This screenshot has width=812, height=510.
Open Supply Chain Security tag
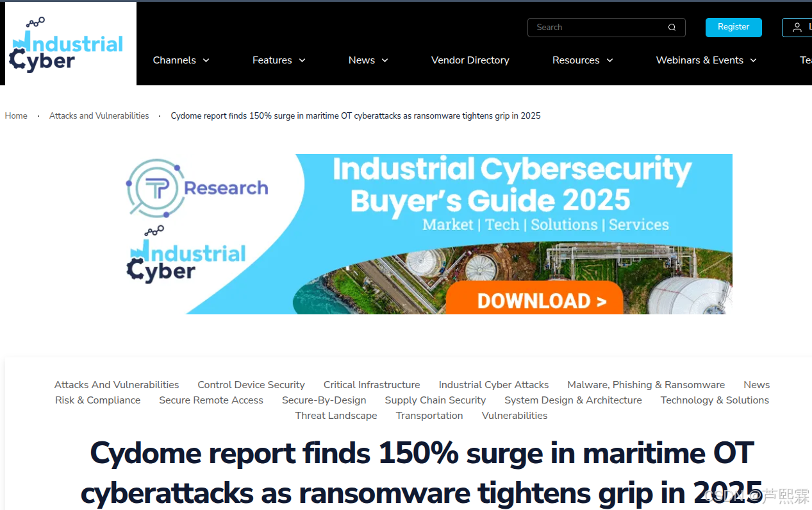point(435,400)
